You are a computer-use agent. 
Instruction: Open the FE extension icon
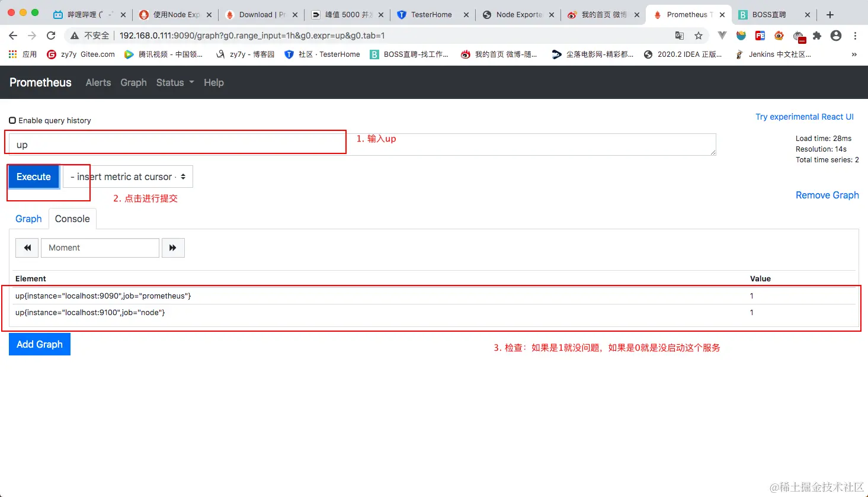pyautogui.click(x=760, y=36)
